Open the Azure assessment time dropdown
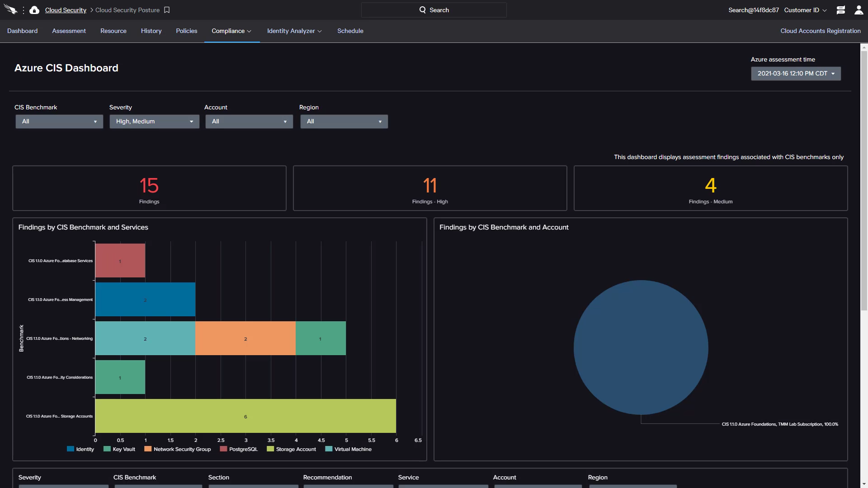Viewport: 868px width, 488px height. (x=796, y=73)
